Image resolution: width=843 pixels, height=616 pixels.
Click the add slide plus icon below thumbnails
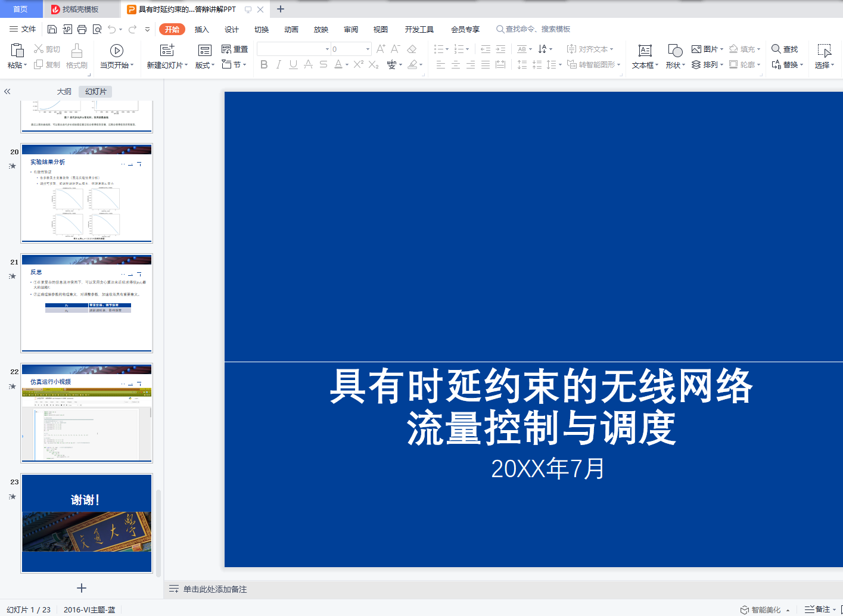pyautogui.click(x=82, y=588)
